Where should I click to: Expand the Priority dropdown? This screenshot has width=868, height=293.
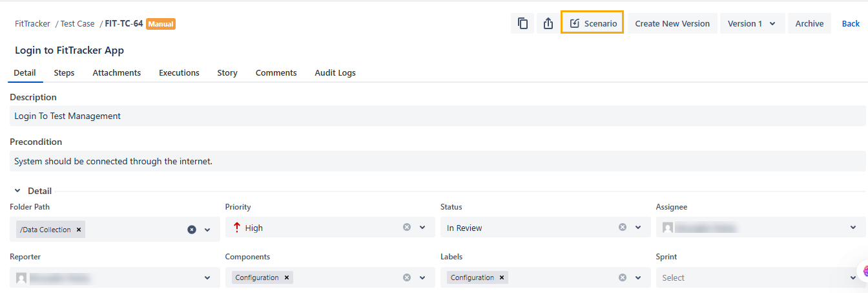click(x=422, y=228)
